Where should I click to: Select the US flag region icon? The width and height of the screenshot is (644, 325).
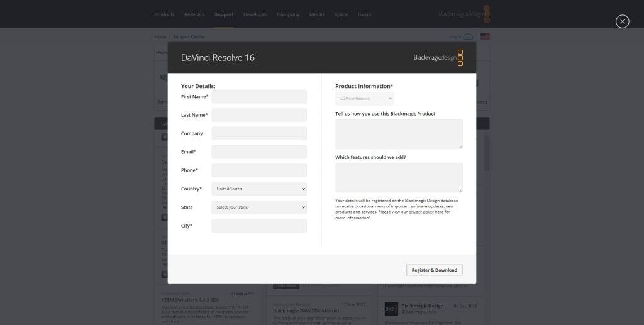(x=485, y=36)
